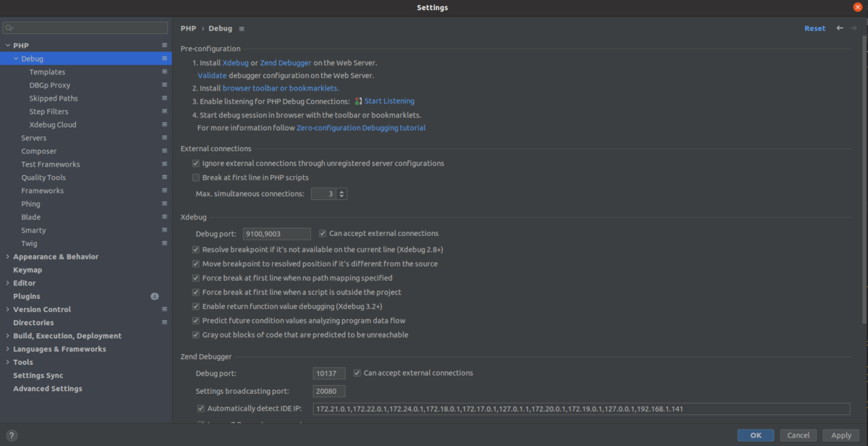The width and height of the screenshot is (868, 446).
Task: Expand Build, Execution, Deployment section
Action: [x=7, y=335]
